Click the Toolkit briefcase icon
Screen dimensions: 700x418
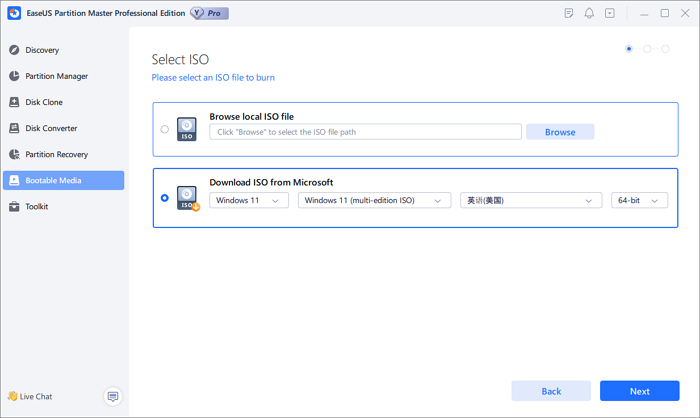click(x=14, y=206)
